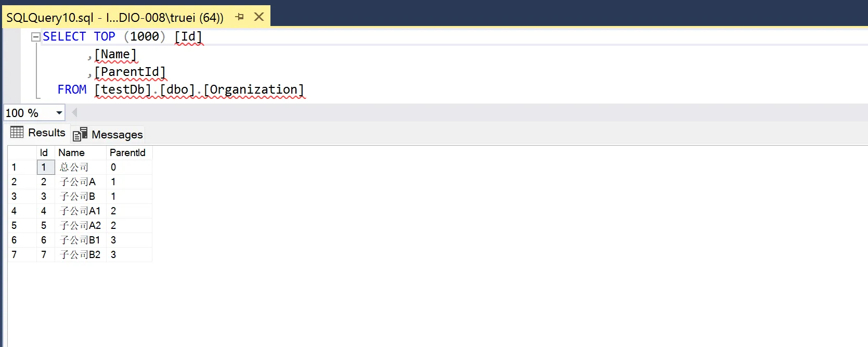The image size is (868, 347).
Task: Click the empty top-left corner header of the results grid
Action: (x=22, y=152)
